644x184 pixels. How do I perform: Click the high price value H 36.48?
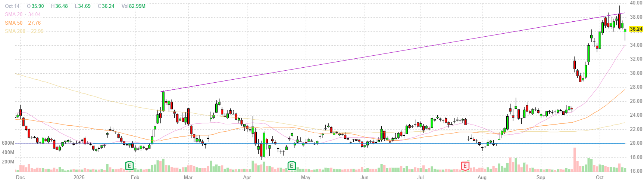(59, 6)
